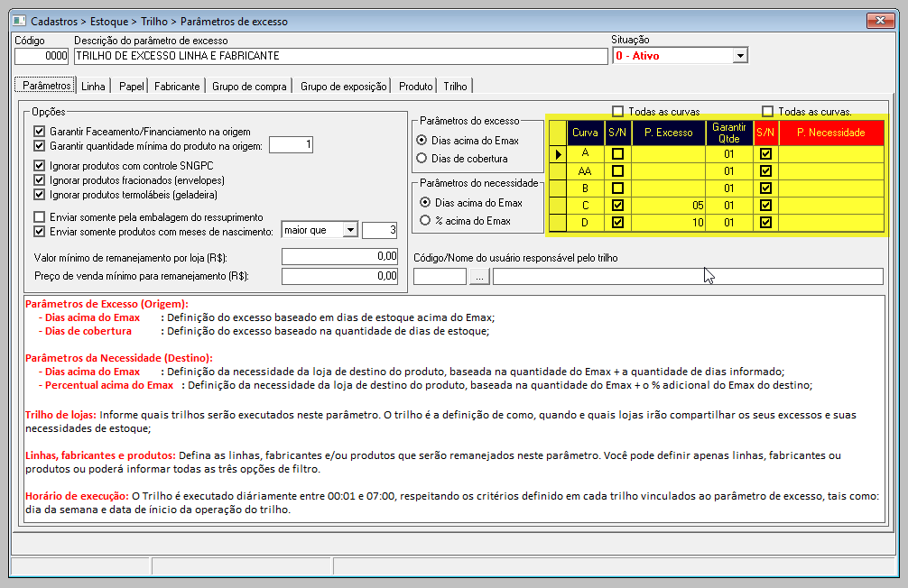Open the Situação dropdown showing 0 - Ativo
The width and height of the screenshot is (908, 588).
(x=740, y=56)
